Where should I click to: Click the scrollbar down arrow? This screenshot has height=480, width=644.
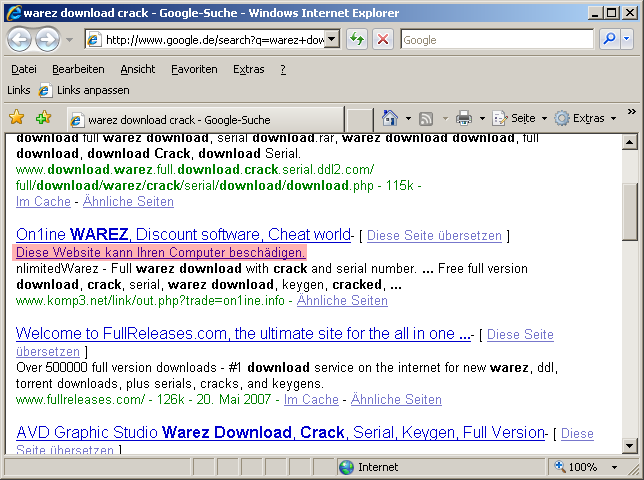click(629, 445)
